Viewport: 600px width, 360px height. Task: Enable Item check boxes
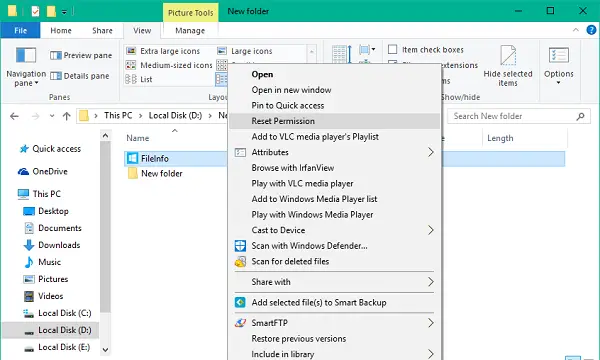426,50
